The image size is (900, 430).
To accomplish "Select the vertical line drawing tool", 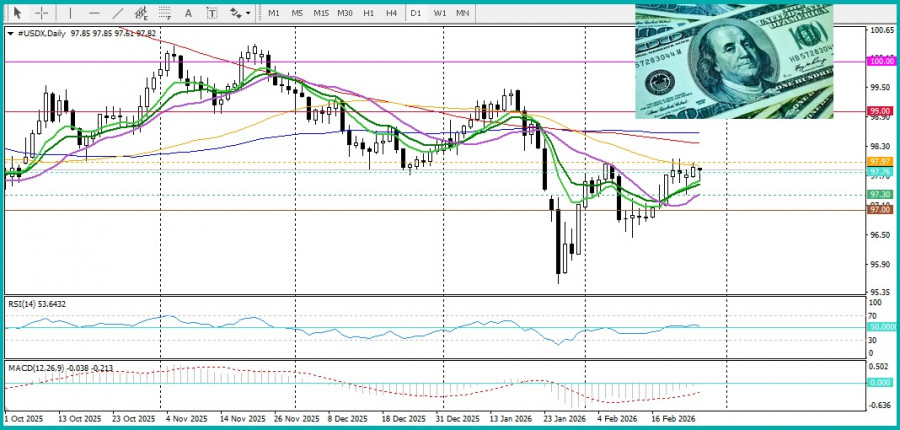I will tap(69, 13).
